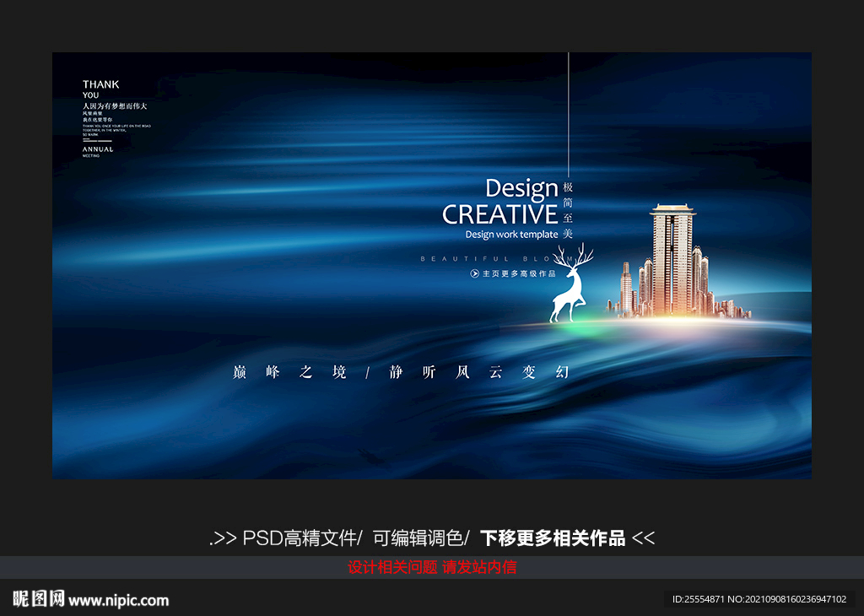Click the 'THANK' heading at top left
The width and height of the screenshot is (864, 616).
coord(100,84)
